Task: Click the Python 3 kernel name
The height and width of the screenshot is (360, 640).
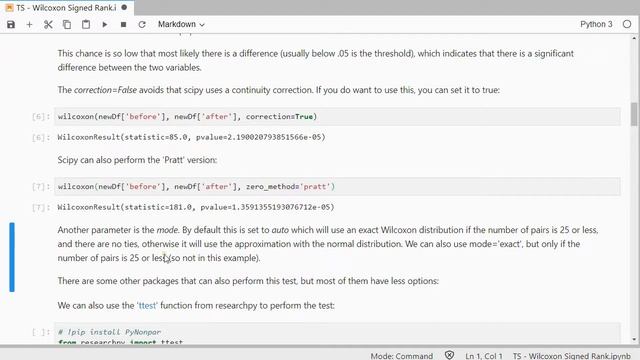Action: (x=596, y=24)
